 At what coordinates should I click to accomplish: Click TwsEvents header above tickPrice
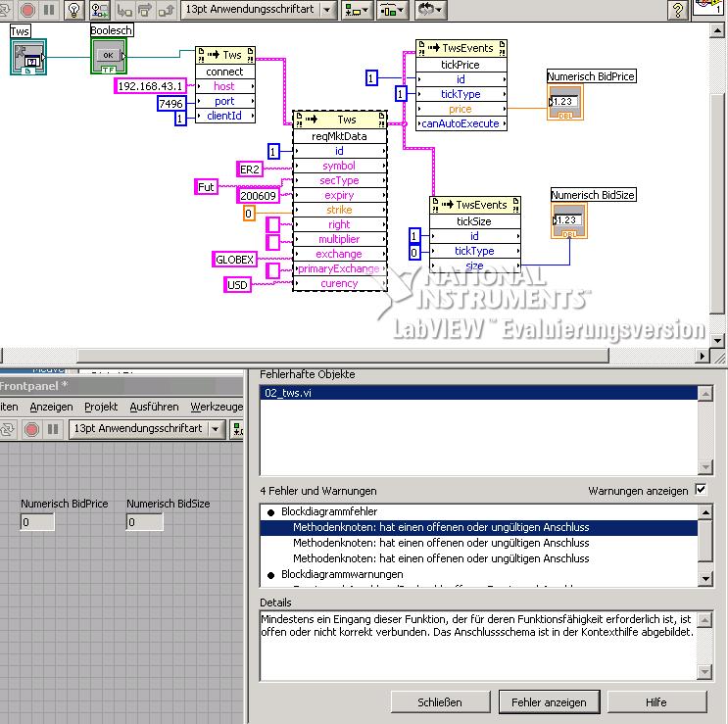[461, 48]
